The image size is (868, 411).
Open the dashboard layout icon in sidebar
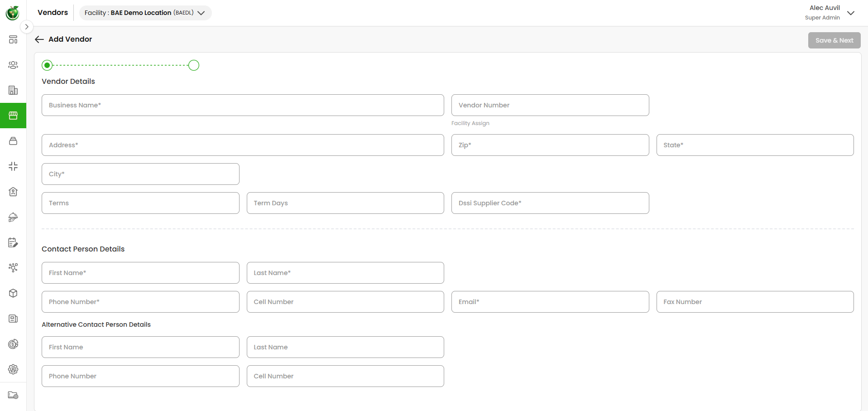coord(13,39)
